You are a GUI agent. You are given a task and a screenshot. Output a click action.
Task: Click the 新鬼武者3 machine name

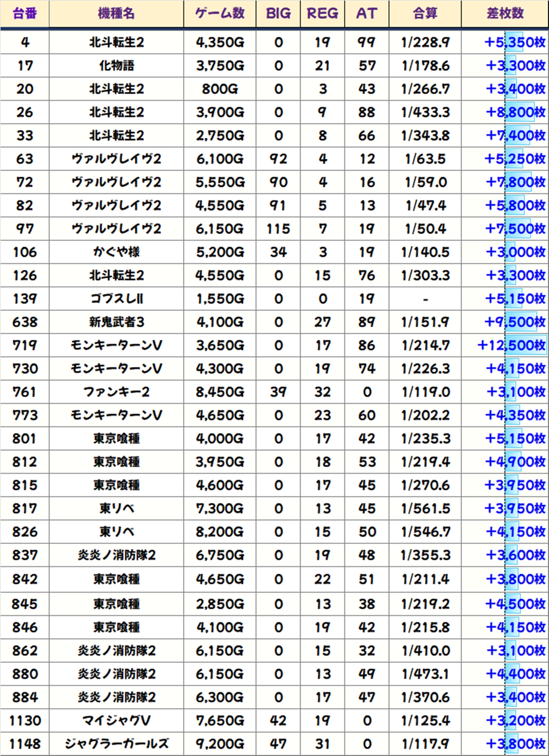(x=116, y=322)
